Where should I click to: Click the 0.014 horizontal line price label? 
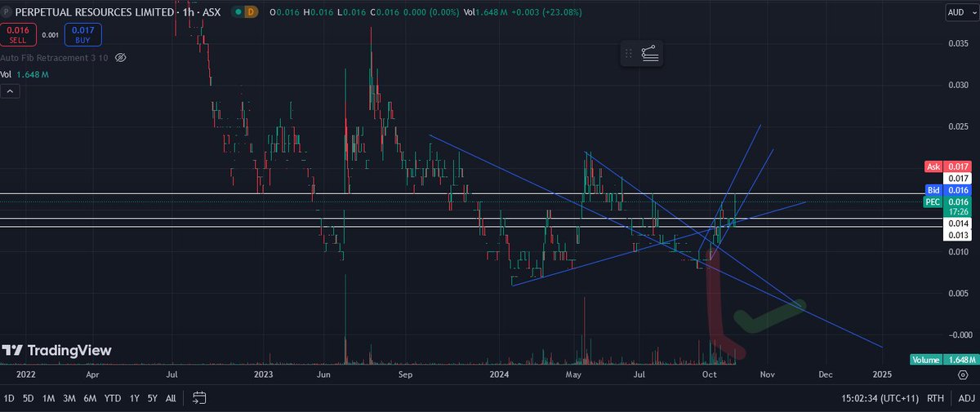point(959,224)
